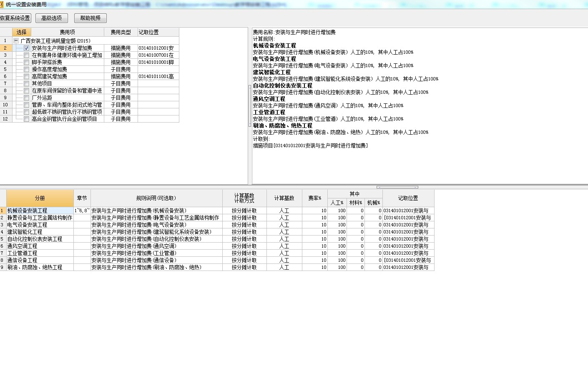Image resolution: width=588 pixels, height=366 pixels.
Task: Click 人工 base cell in 通风空调工程 row
Action: [284, 246]
